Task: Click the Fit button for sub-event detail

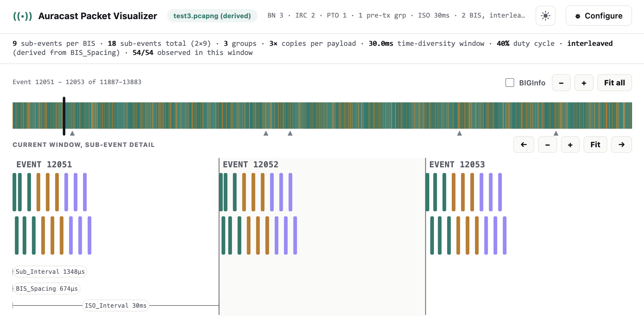Action: click(595, 145)
